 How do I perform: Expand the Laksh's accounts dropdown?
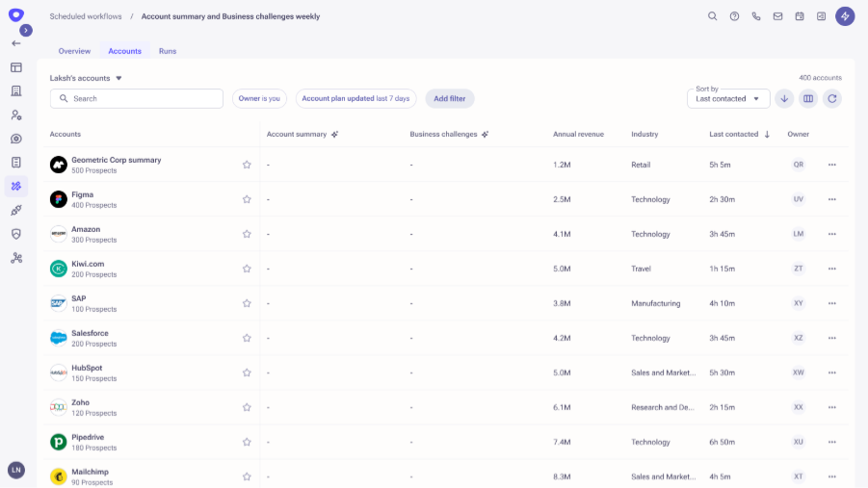tap(86, 78)
